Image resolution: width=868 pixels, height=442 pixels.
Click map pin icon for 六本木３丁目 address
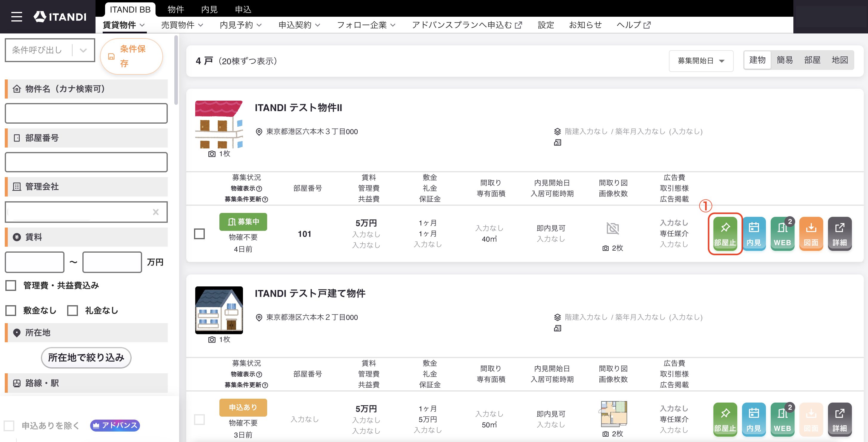point(259,132)
